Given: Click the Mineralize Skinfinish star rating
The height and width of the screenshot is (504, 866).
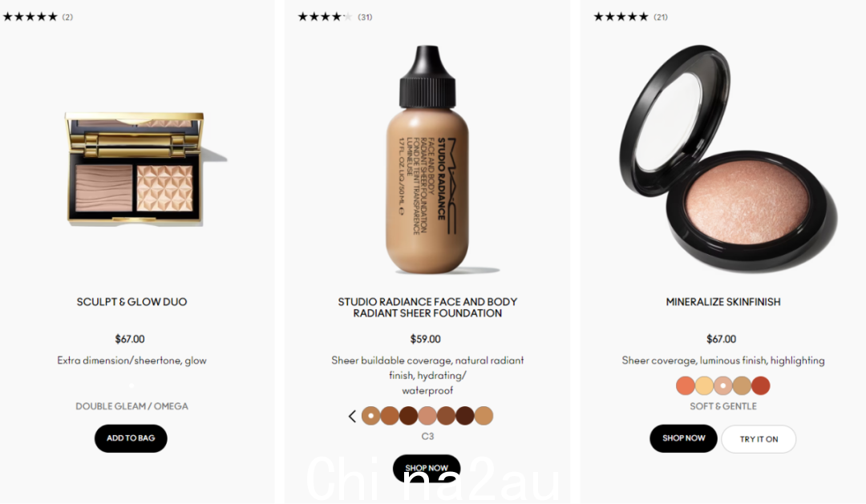Looking at the screenshot, I should point(630,17).
